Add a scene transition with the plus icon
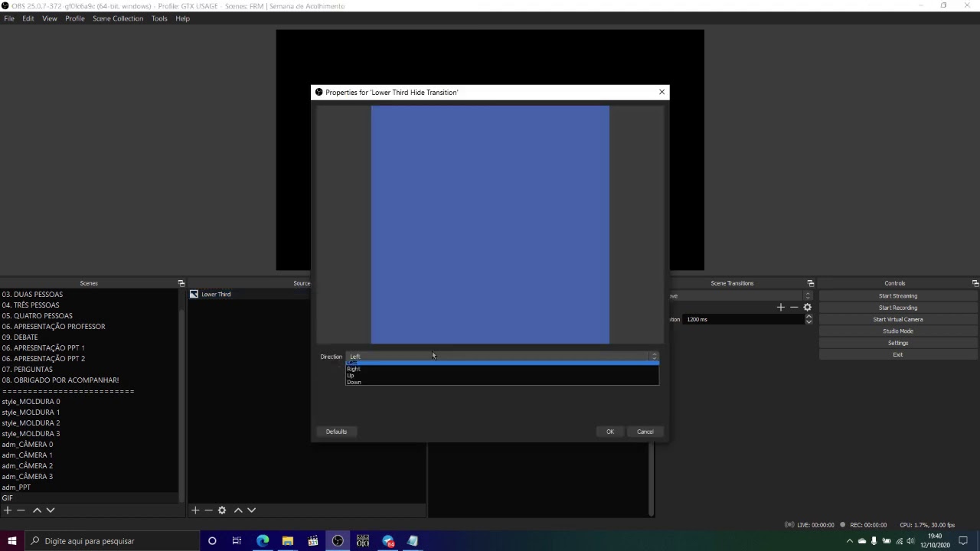Screen dimensions: 980x551 coord(780,307)
